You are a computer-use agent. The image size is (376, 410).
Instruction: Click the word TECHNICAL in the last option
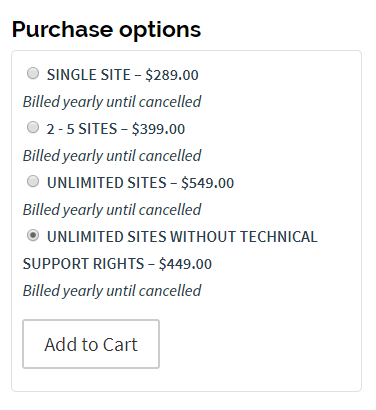(279, 237)
